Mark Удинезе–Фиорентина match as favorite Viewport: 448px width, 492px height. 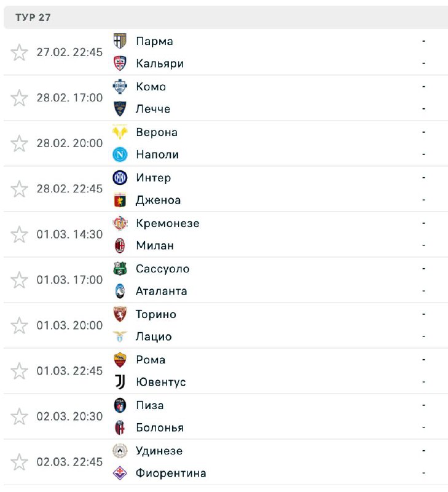coord(20,462)
